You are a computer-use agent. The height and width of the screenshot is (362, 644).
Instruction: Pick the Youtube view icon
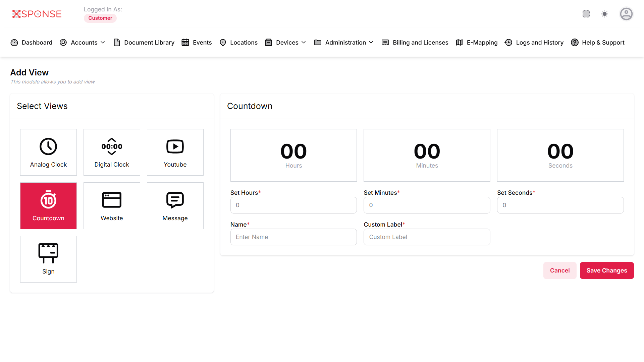[x=175, y=147]
